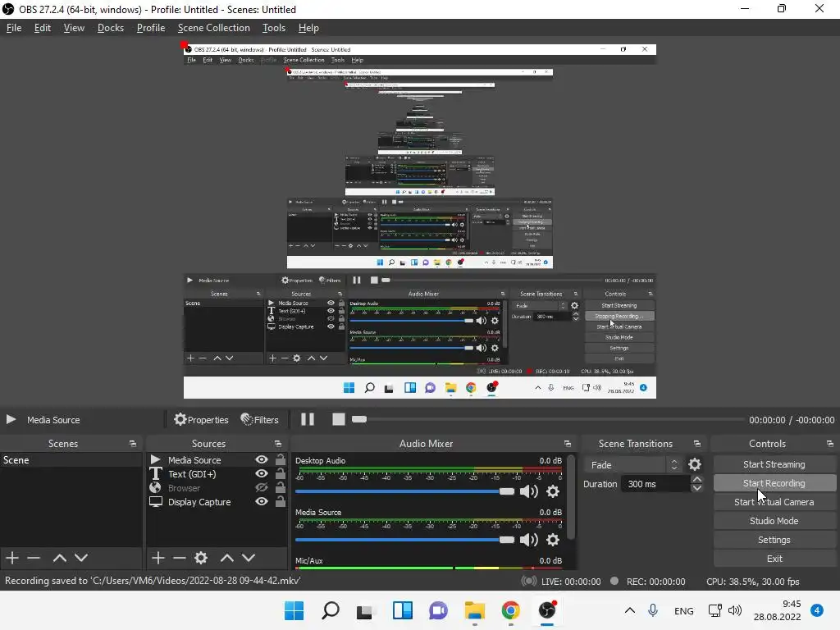Image resolution: width=840 pixels, height=630 pixels.
Task: Remove selected source with minus icon
Action: 180,558
